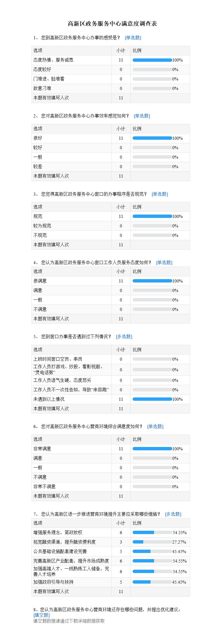The height and width of the screenshot is (644, 221).
Task: Click the 加强政府引导与扶持 option row
Action: [x=111, y=582]
